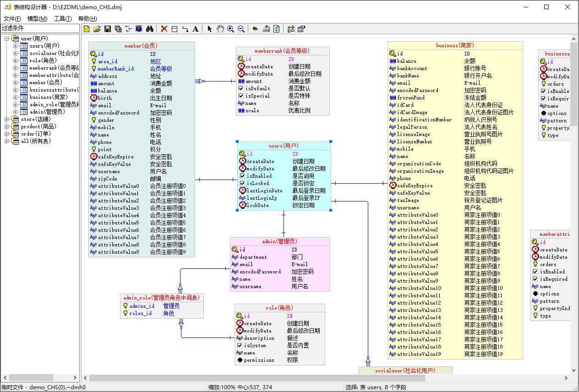Select business(商家) in the tree

click(49, 97)
